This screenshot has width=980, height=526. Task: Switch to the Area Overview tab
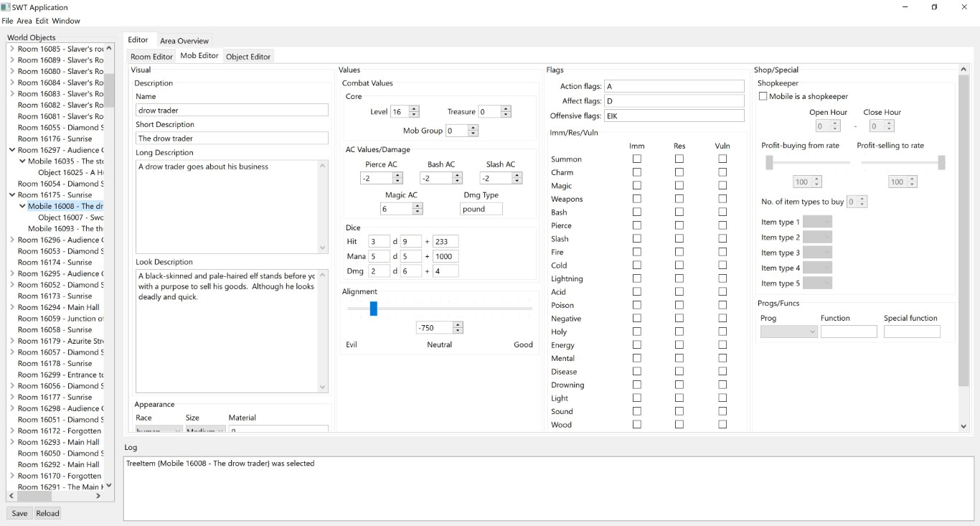[x=184, y=40]
